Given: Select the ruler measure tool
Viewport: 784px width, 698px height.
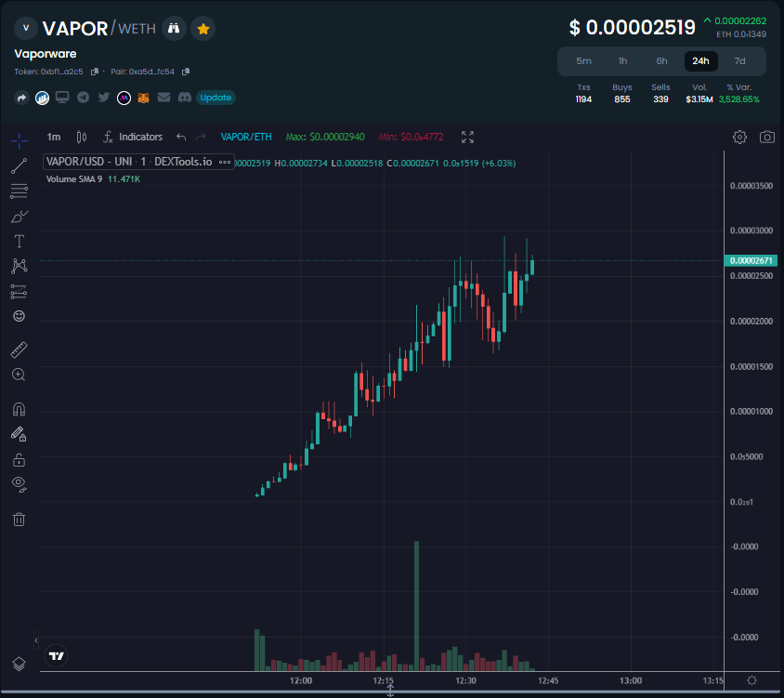Looking at the screenshot, I should pos(19,350).
